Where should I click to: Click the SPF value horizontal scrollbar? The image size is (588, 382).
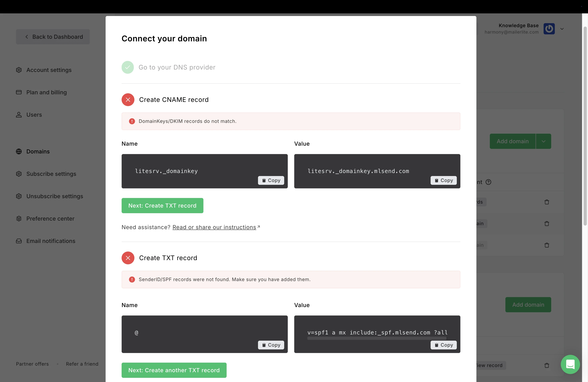377,338
